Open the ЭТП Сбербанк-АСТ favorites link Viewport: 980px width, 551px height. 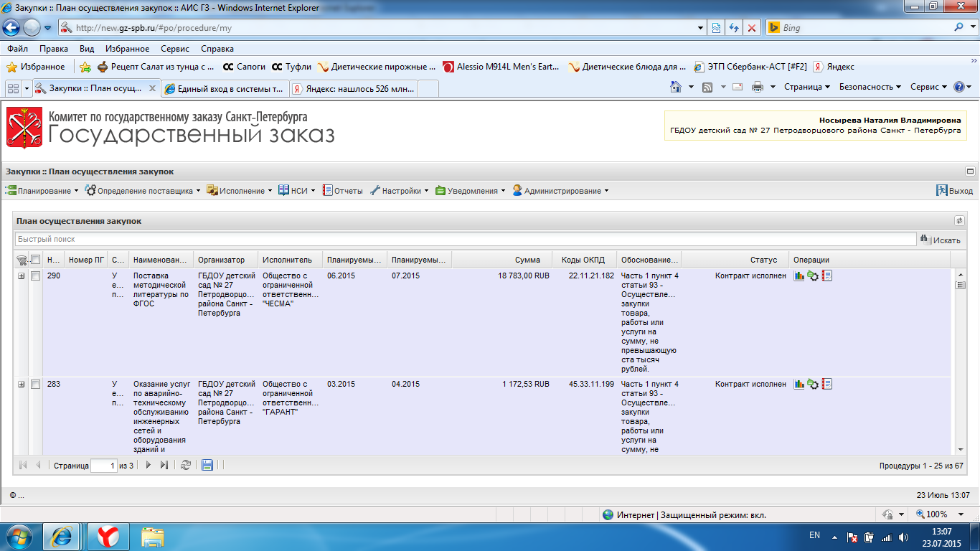[x=750, y=67]
